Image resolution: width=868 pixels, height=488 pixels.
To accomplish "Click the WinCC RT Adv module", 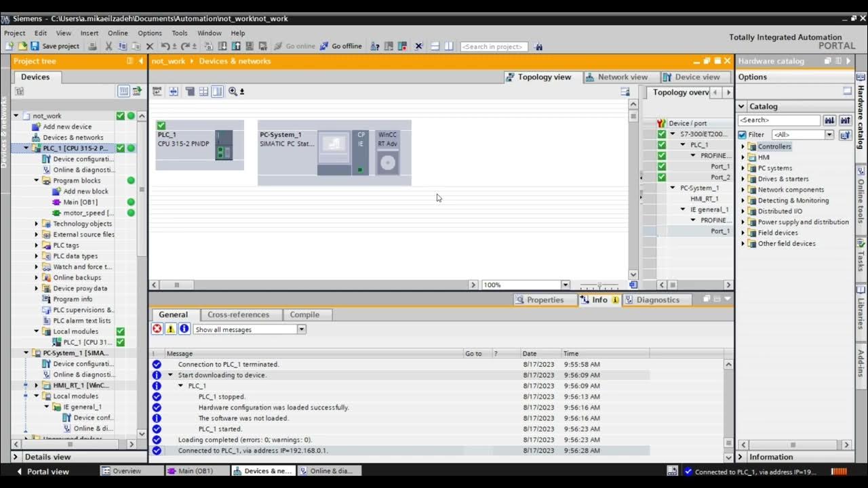I will pos(388,152).
